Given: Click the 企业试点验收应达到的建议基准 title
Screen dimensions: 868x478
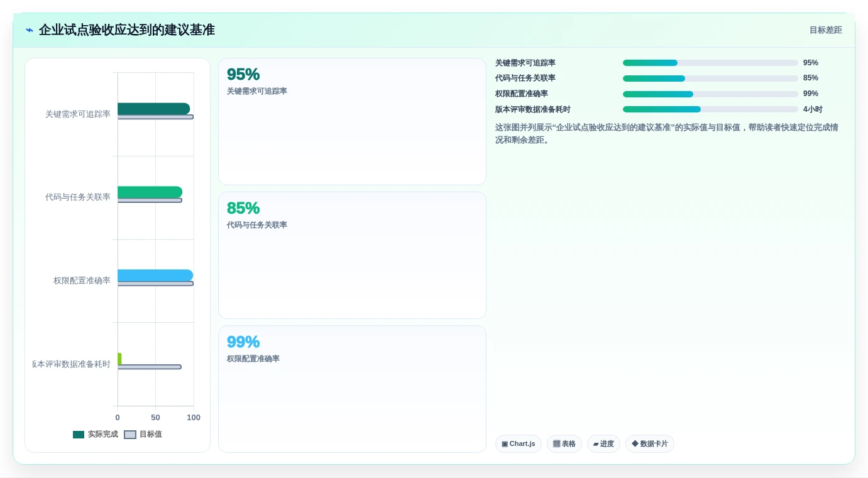Looking at the screenshot, I should tap(127, 30).
